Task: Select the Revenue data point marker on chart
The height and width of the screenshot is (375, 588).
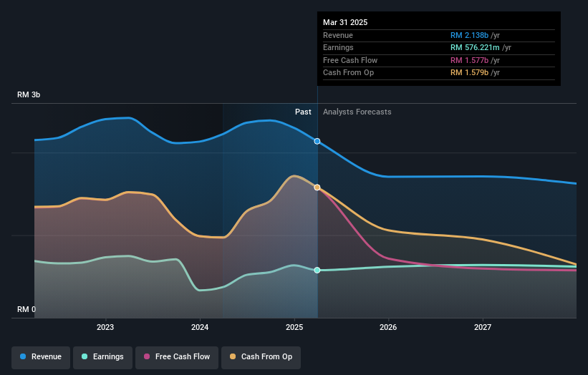Action: click(x=317, y=141)
